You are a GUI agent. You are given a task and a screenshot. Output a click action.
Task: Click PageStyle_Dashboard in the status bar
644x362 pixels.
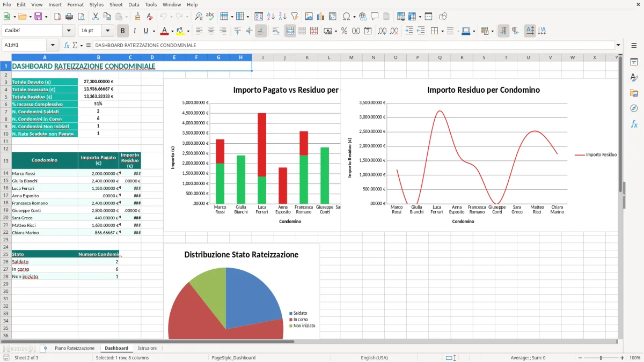point(233,358)
